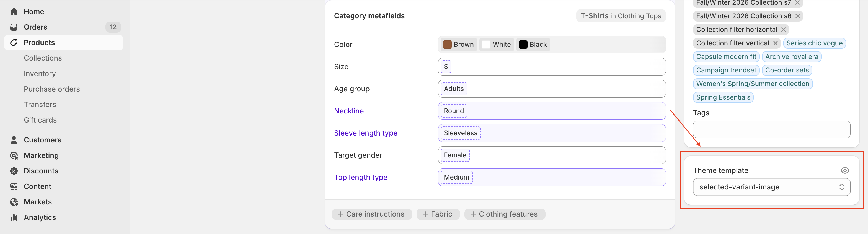
Task: Click the Discounts badge icon
Action: tap(14, 171)
